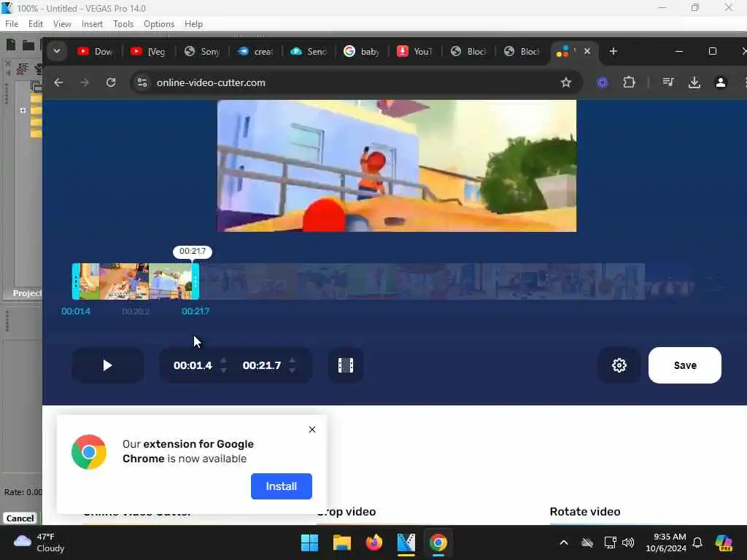
Task: Open the video cutter settings gear
Action: tap(619, 365)
